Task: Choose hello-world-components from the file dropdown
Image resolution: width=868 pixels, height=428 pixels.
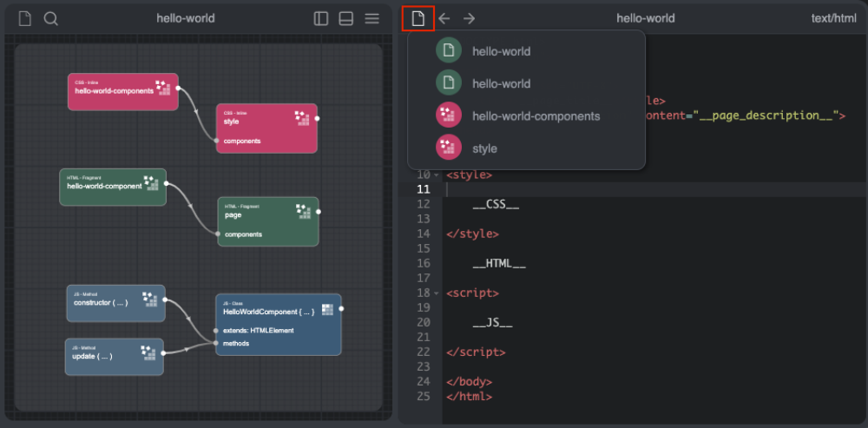Action: [x=536, y=115]
